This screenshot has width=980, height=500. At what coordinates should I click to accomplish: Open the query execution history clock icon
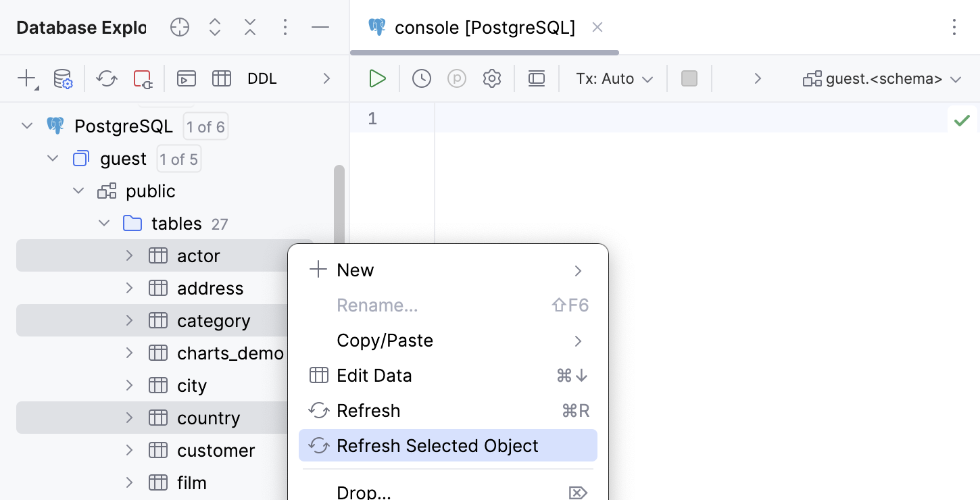pyautogui.click(x=421, y=78)
